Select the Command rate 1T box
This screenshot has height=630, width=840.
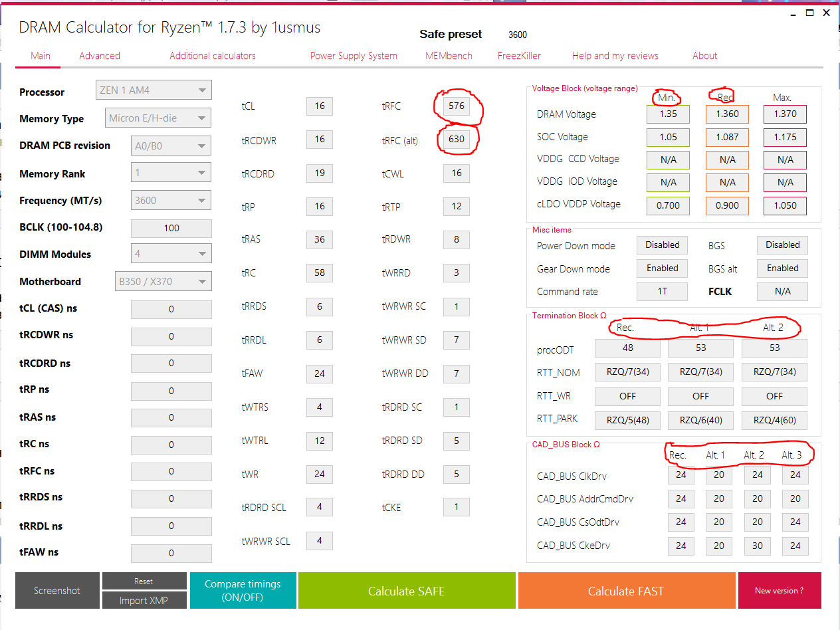(x=663, y=291)
